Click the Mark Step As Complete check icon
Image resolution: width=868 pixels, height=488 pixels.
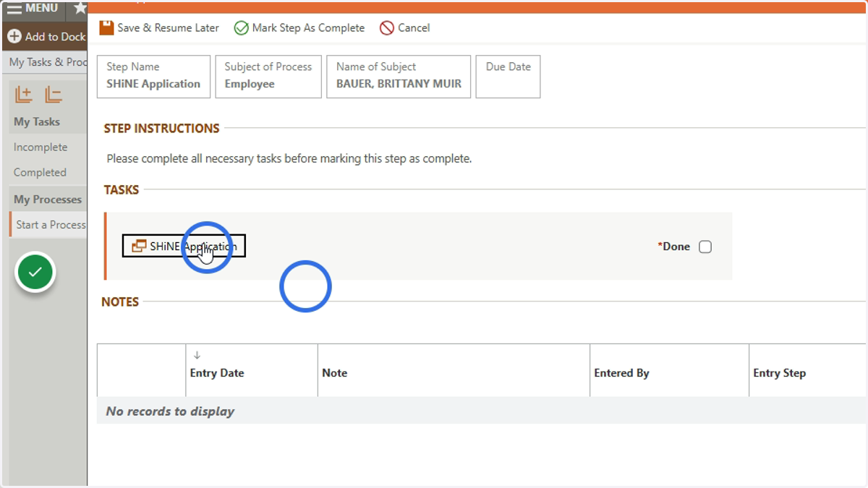click(x=241, y=28)
